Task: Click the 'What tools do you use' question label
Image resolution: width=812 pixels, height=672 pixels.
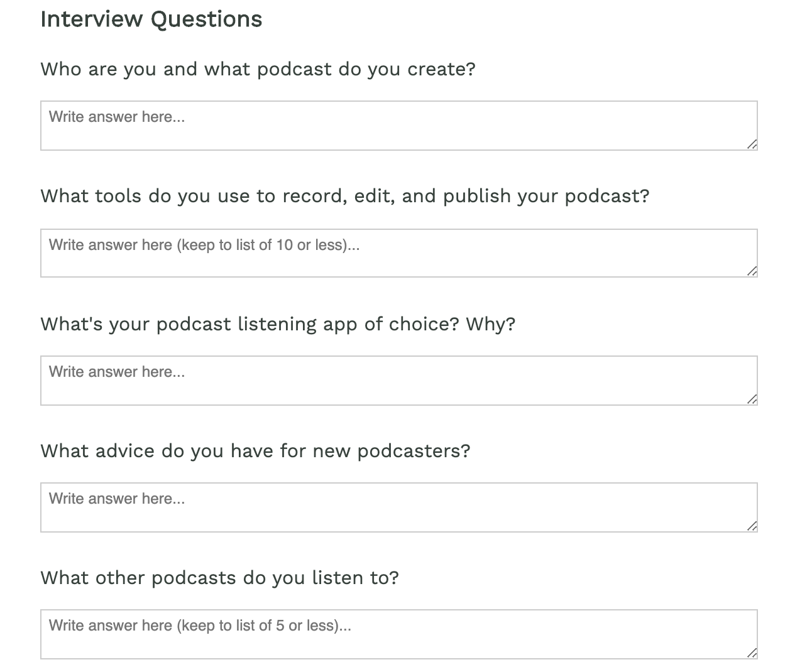Action: pyautogui.click(x=344, y=196)
